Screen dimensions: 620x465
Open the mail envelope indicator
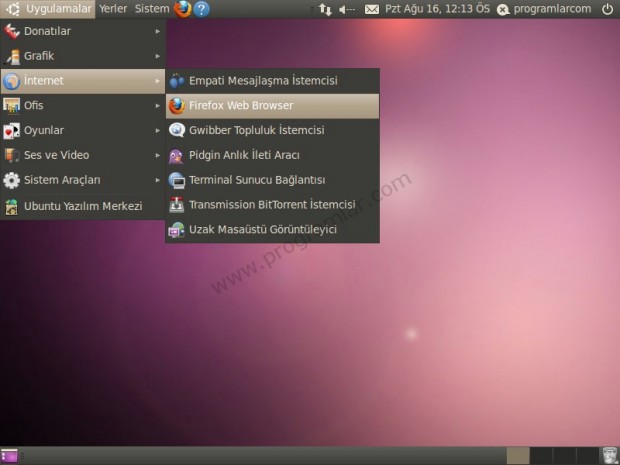372,9
